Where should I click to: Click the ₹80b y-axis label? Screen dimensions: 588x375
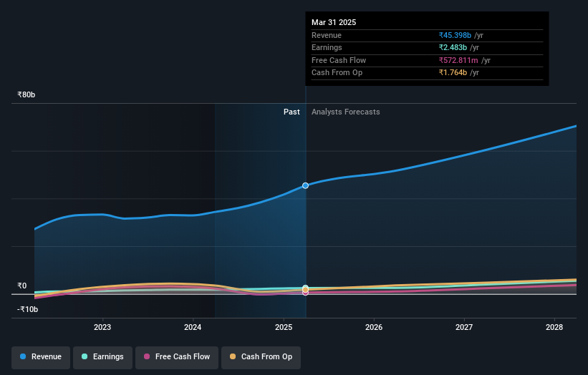(26, 94)
